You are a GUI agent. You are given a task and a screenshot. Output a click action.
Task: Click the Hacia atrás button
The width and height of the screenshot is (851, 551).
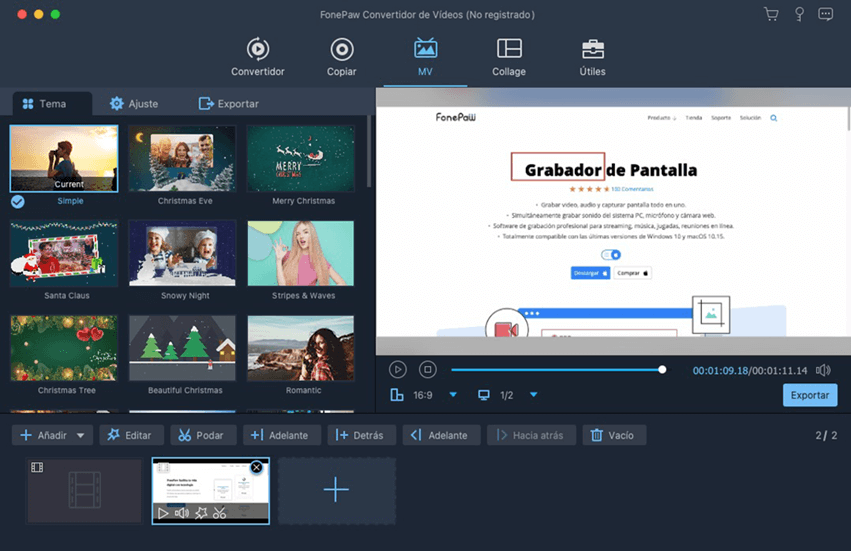pos(531,435)
